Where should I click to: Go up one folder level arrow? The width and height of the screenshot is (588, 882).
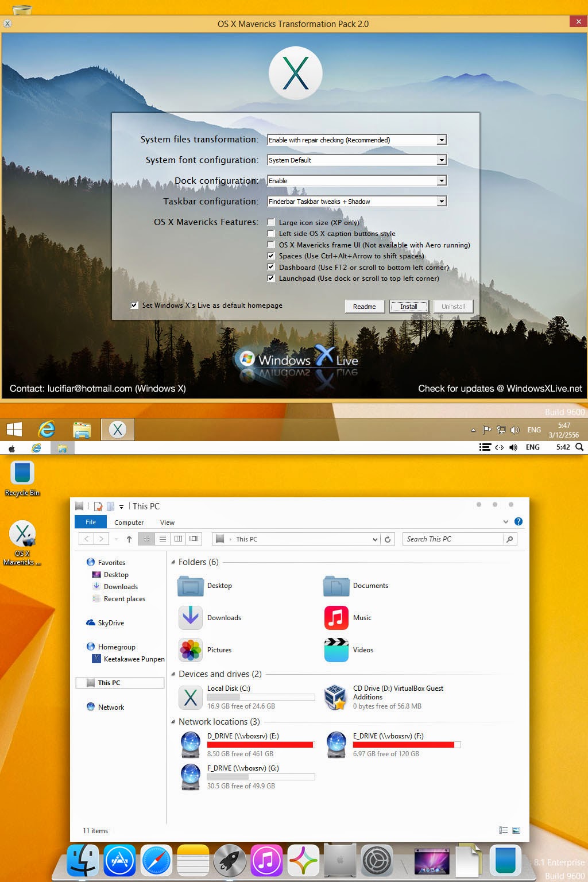pyautogui.click(x=129, y=539)
